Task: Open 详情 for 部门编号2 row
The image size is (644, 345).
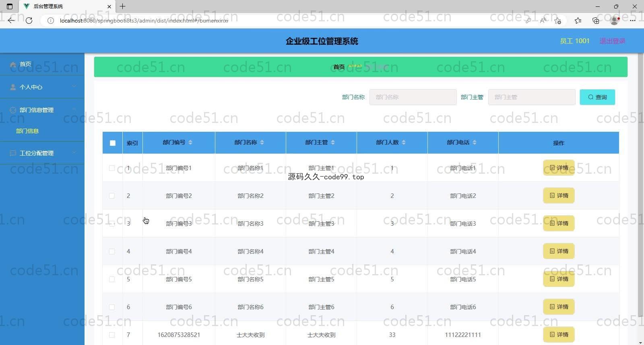Action: (559, 195)
